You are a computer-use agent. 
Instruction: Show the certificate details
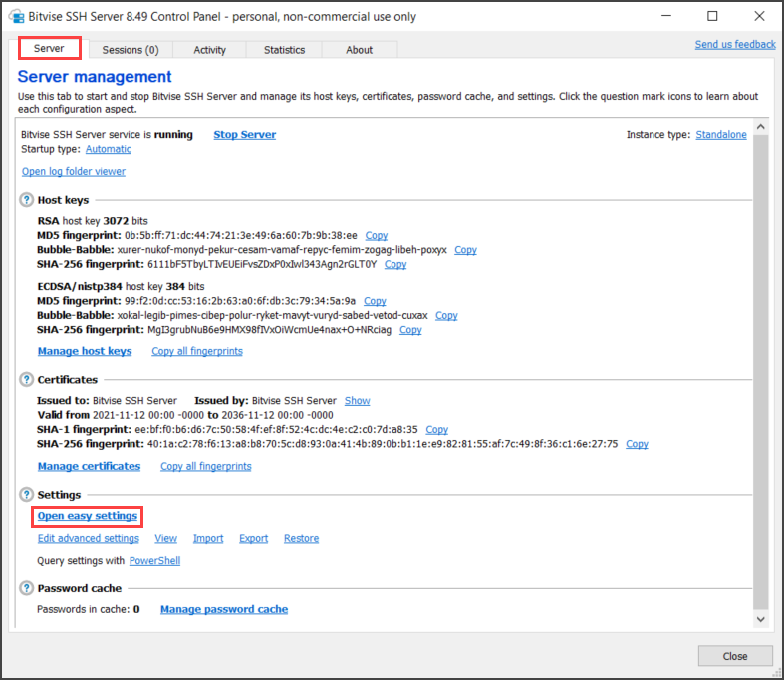357,401
